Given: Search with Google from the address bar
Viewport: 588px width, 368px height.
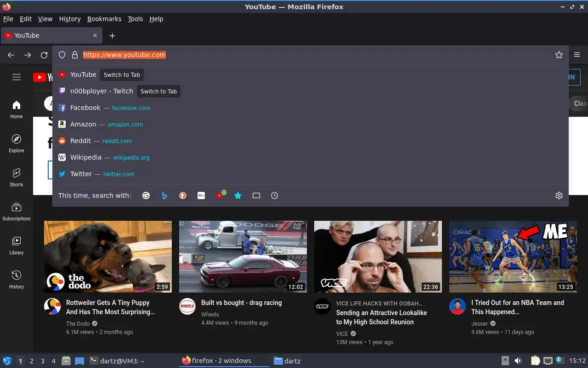Looking at the screenshot, I should tap(146, 195).
